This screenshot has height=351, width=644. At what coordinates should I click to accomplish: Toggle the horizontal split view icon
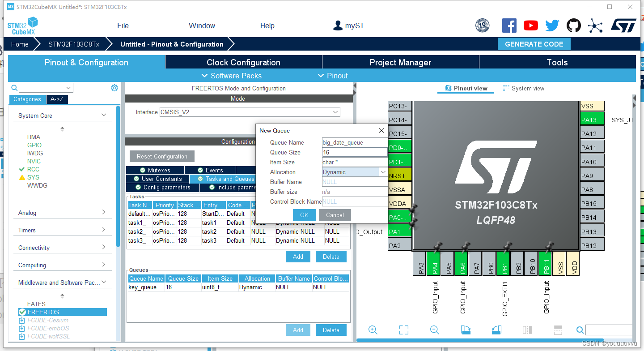pos(558,330)
